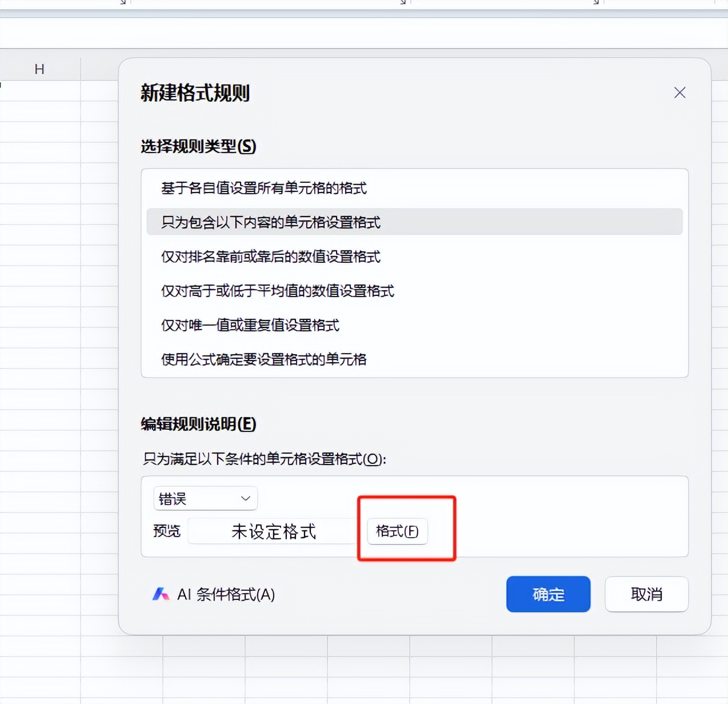Close the 新建格式规则 dialog

coord(679,93)
